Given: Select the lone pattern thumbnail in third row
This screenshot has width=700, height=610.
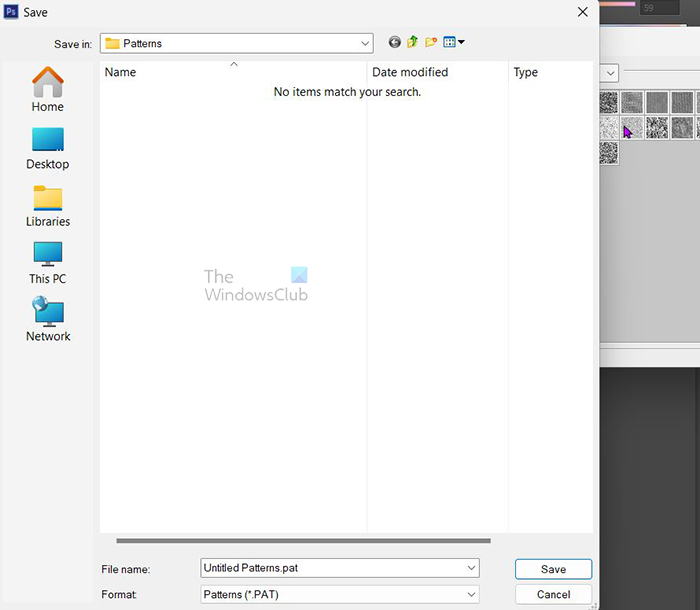Looking at the screenshot, I should pos(609,153).
